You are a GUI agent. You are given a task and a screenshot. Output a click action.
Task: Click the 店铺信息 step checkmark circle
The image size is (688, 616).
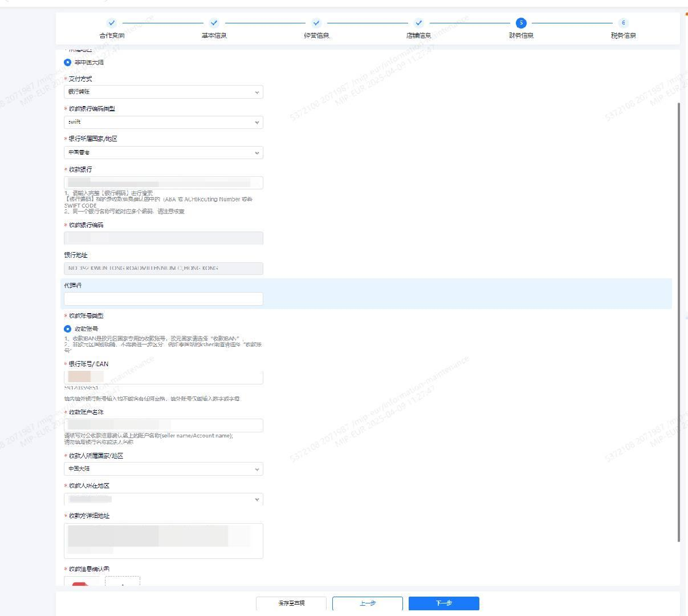click(x=418, y=23)
